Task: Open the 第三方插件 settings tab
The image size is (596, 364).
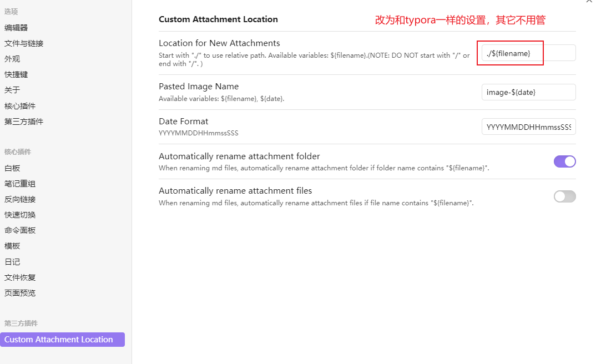Action: pos(24,122)
